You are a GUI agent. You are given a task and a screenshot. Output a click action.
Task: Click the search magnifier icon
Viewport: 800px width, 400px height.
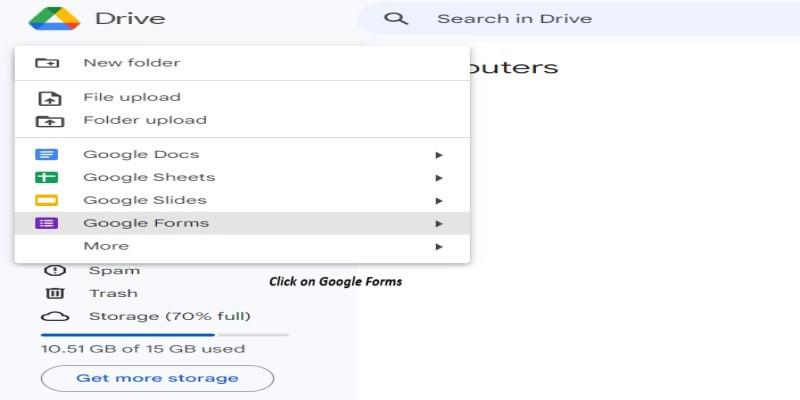click(x=396, y=18)
